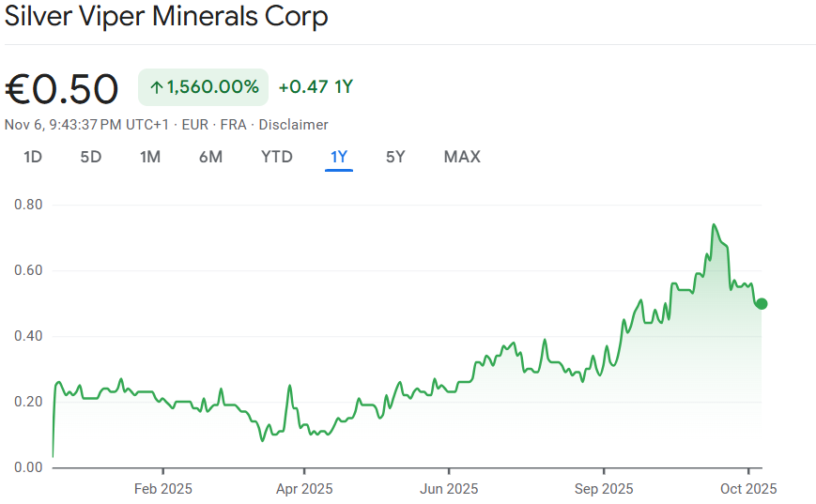The image size is (816, 504).
Task: Click the green endpoint dot on chart line
Action: (762, 303)
